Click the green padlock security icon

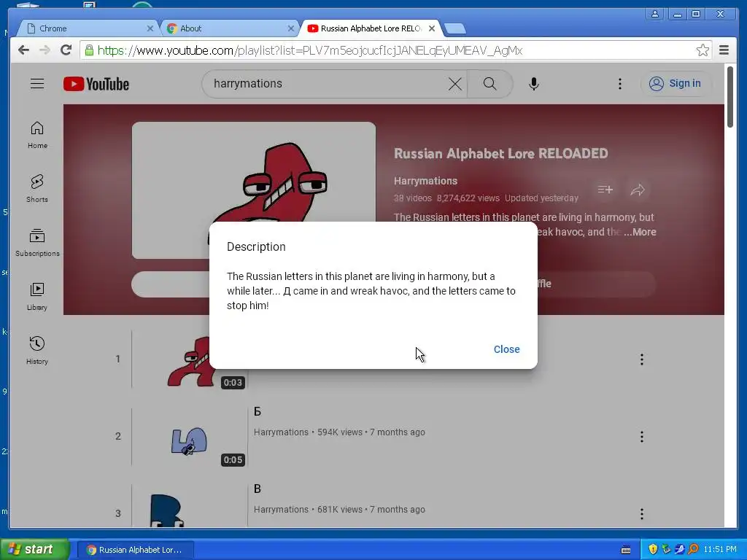coord(89,50)
